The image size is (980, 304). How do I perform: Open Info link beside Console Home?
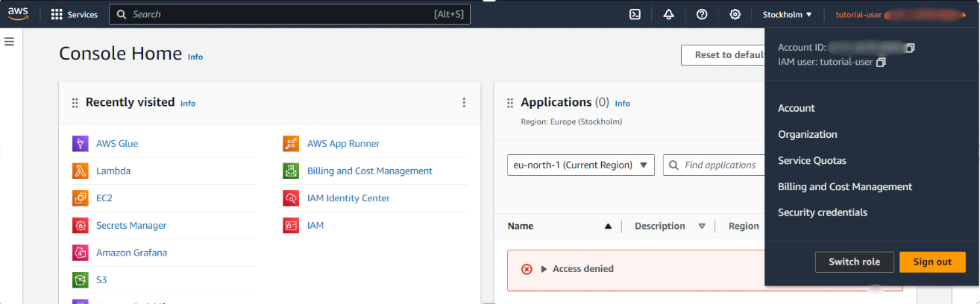(195, 57)
